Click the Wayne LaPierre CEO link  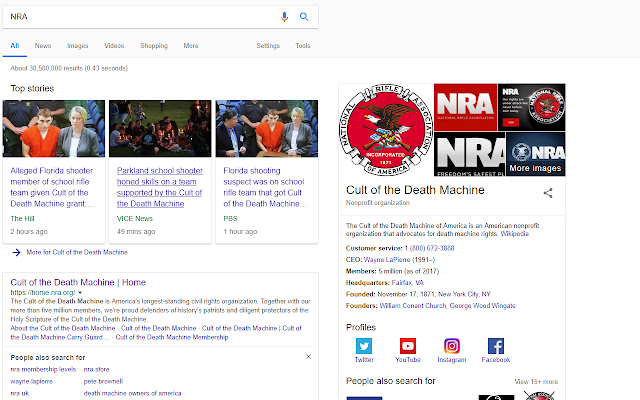(387, 260)
